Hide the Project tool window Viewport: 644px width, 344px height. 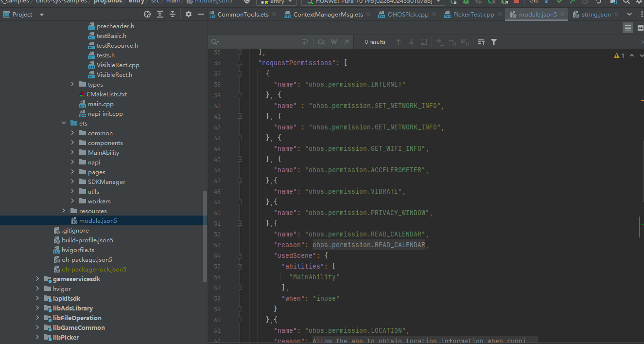pyautogui.click(x=200, y=15)
